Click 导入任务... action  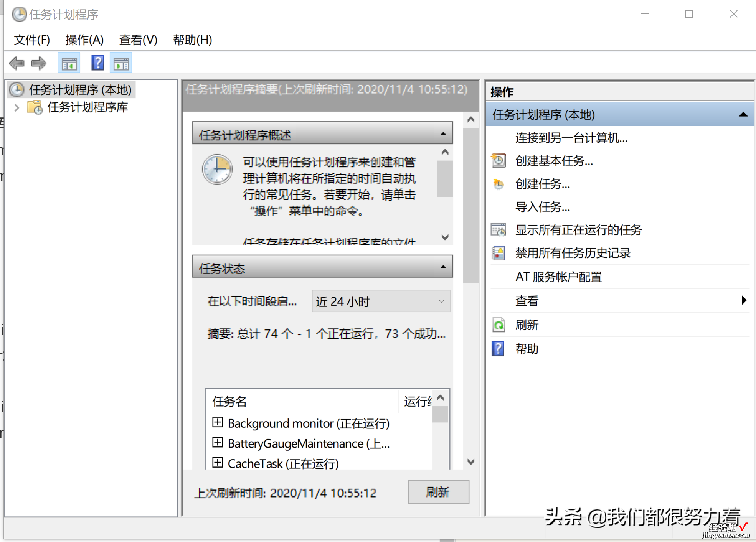tap(543, 207)
